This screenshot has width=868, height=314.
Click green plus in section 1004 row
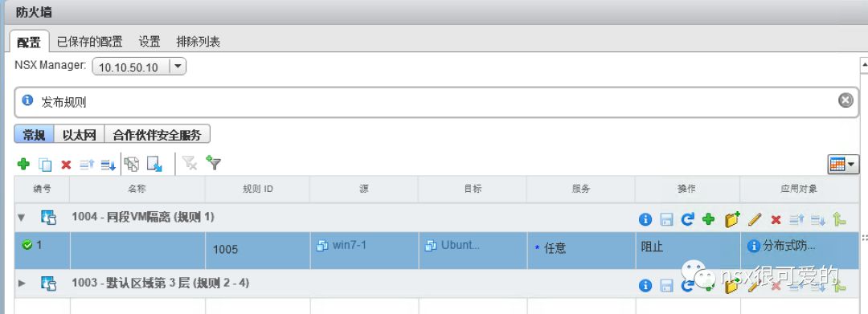[709, 219]
